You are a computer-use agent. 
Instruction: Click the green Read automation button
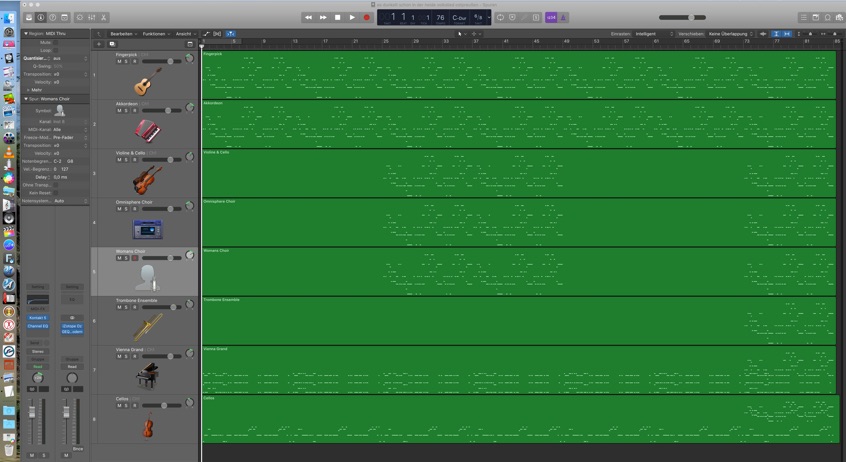pos(38,366)
